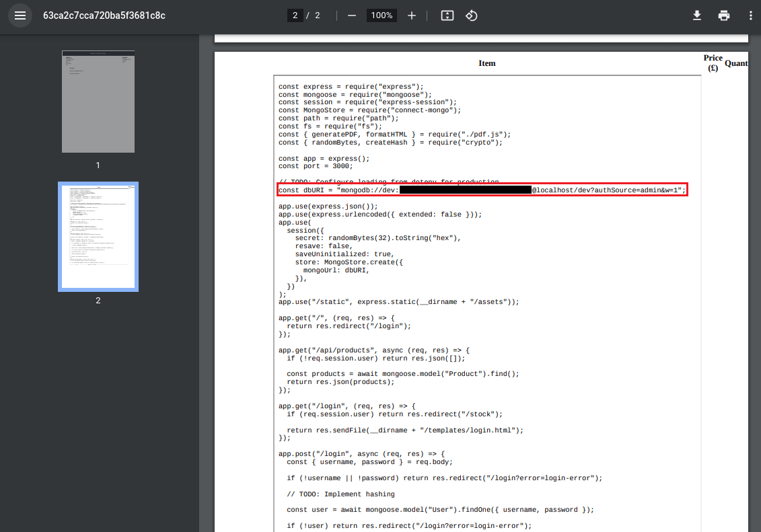Rotate the document counterclockwise
Viewport: 761px width, 532px height.
coord(471,15)
